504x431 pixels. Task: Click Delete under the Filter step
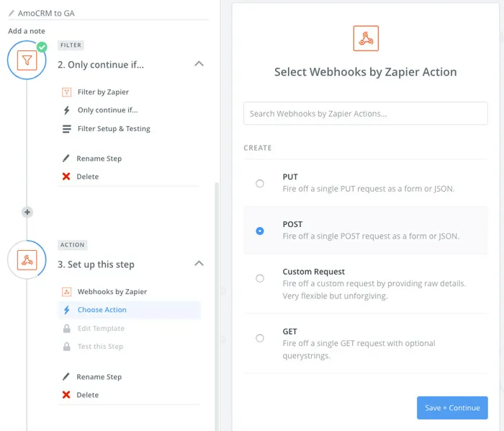87,177
